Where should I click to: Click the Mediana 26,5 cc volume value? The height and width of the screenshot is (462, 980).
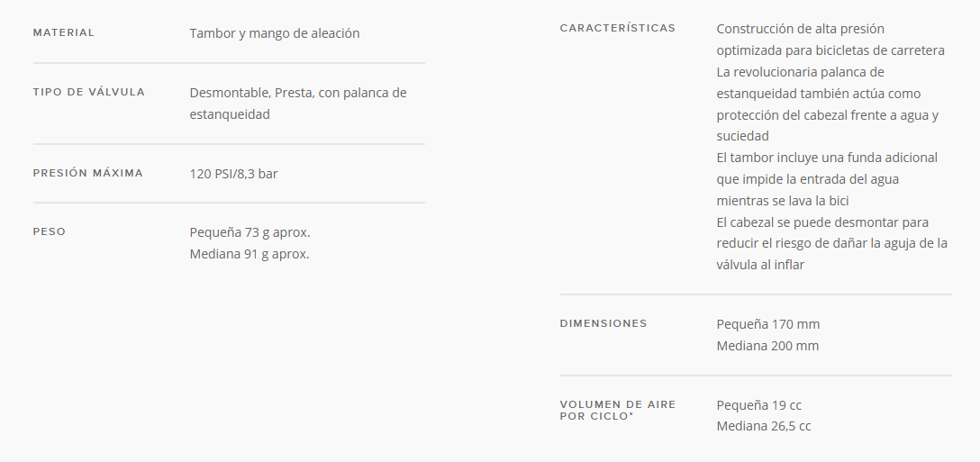point(764,426)
